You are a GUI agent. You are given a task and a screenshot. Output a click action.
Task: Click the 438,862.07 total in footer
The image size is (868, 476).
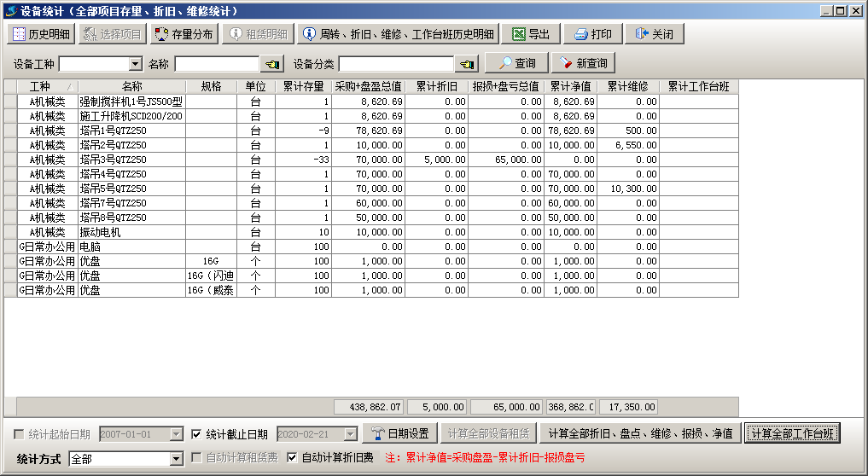pyautogui.click(x=369, y=407)
